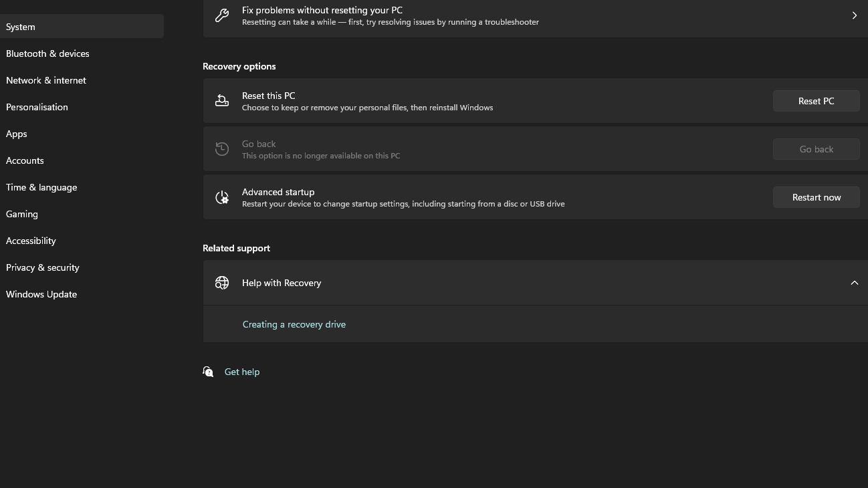Viewport: 868px width, 488px height.
Task: Open Fix problems without resetting chevron
Action: click(x=854, y=15)
